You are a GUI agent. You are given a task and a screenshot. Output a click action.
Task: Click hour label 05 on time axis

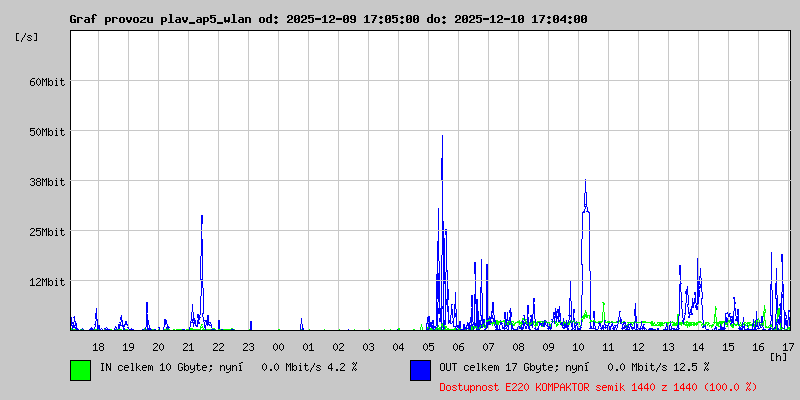(x=429, y=347)
